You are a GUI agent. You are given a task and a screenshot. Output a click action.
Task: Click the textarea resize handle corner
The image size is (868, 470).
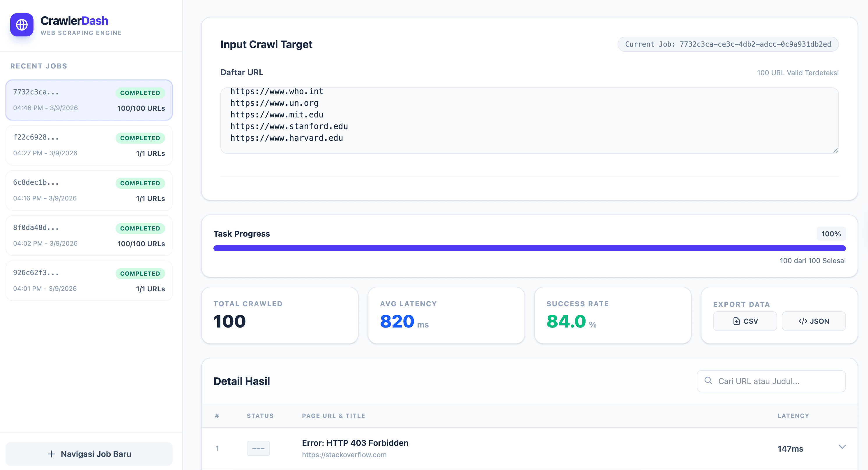[x=835, y=151]
